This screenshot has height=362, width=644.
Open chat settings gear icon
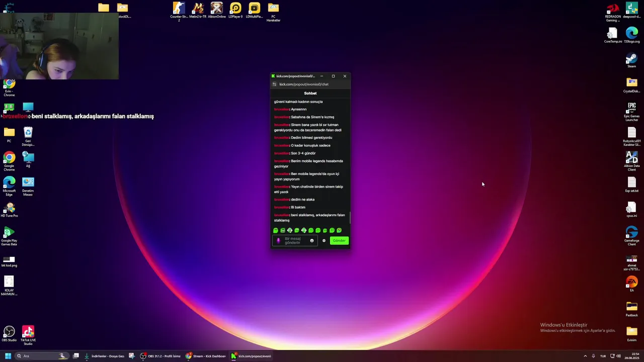(x=324, y=241)
